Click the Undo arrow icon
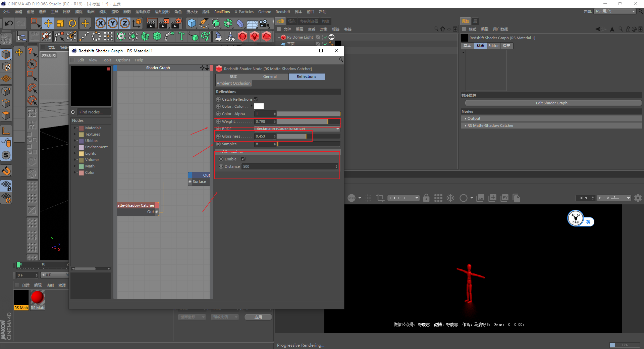This screenshot has width=644, height=349. pyautogui.click(x=9, y=23)
